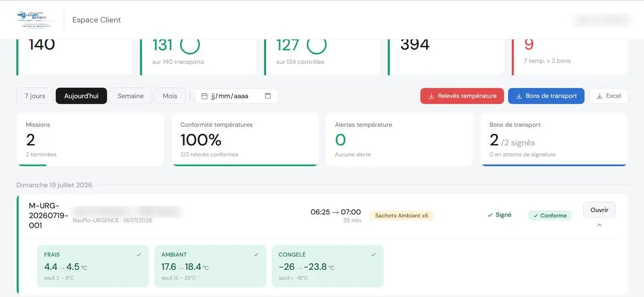Screen dimensions: 644x297
Task: Switch to the Semaine period
Action: (x=130, y=96)
